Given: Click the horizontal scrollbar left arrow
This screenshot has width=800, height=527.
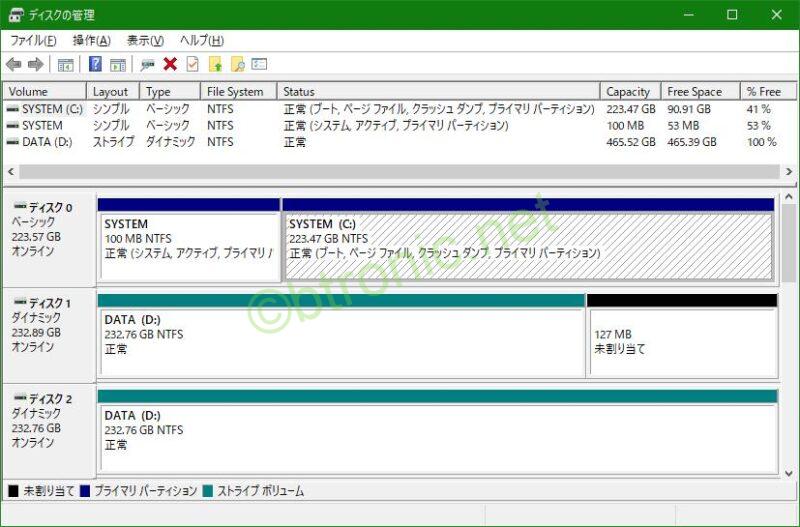Looking at the screenshot, I should [11, 172].
